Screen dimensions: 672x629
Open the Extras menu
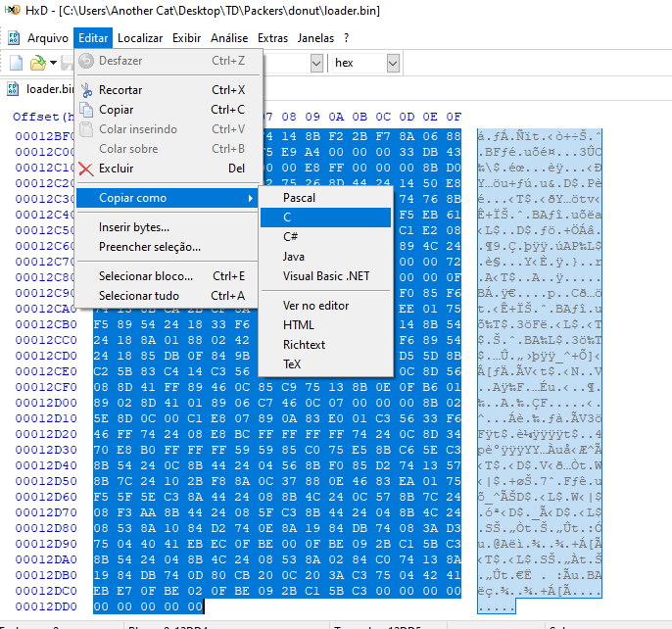tap(272, 38)
